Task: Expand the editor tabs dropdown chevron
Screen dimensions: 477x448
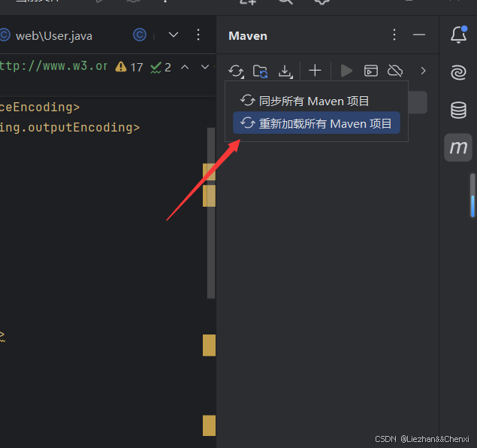Action: point(174,35)
